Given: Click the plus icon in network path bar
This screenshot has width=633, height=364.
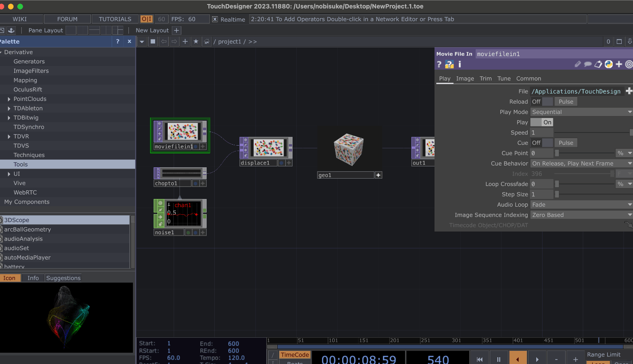Looking at the screenshot, I should pyautogui.click(x=185, y=42).
